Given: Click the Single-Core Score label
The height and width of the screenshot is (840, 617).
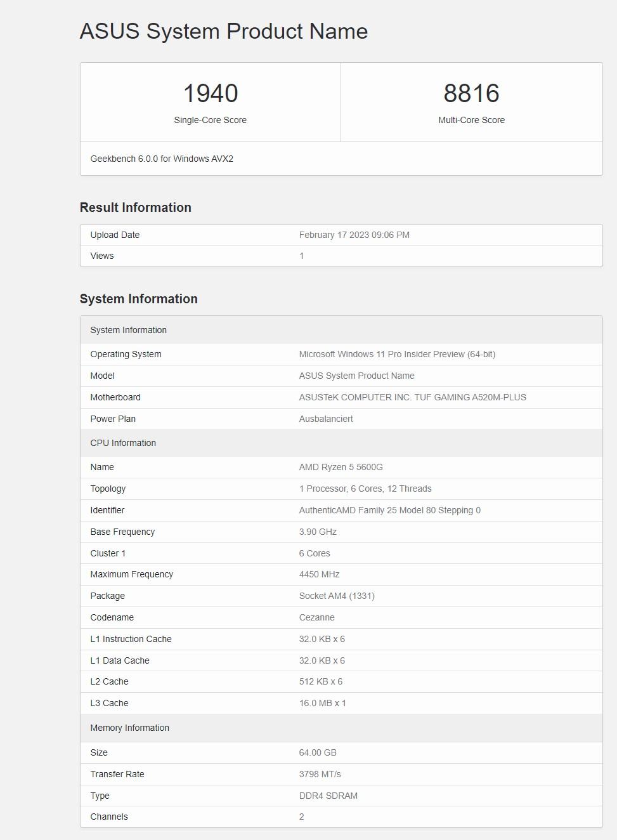Looking at the screenshot, I should (211, 120).
